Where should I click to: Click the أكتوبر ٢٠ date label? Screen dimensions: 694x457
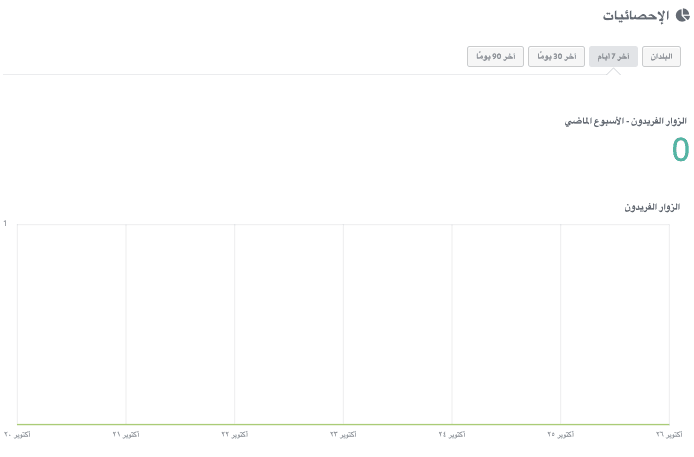click(17, 435)
